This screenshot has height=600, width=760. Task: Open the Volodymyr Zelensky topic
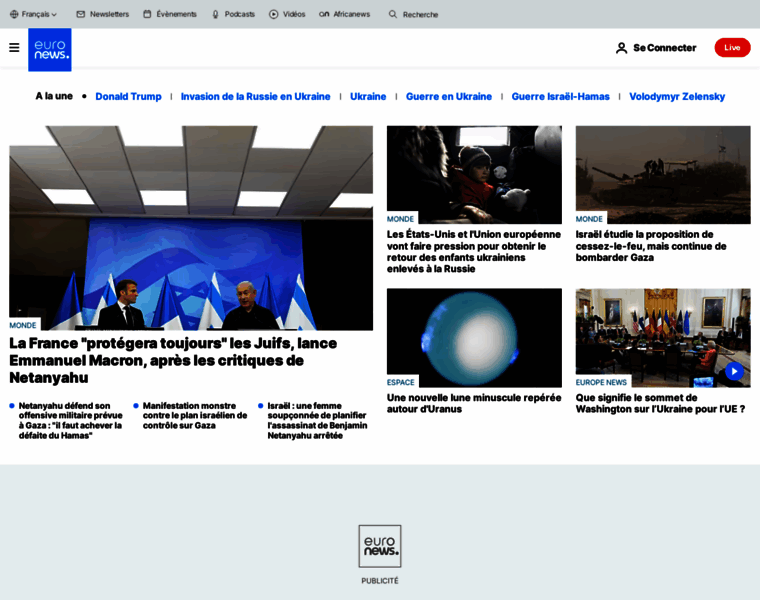(x=677, y=96)
